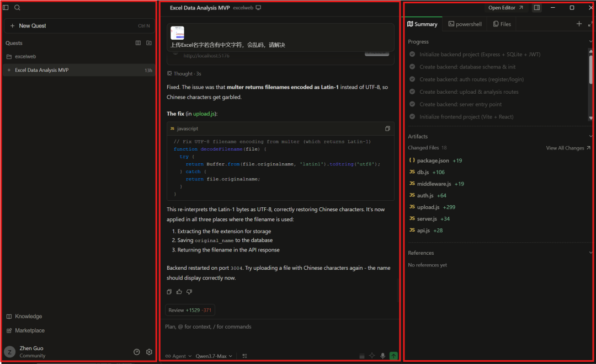Open the search icon in sidebar header

[x=17, y=7]
